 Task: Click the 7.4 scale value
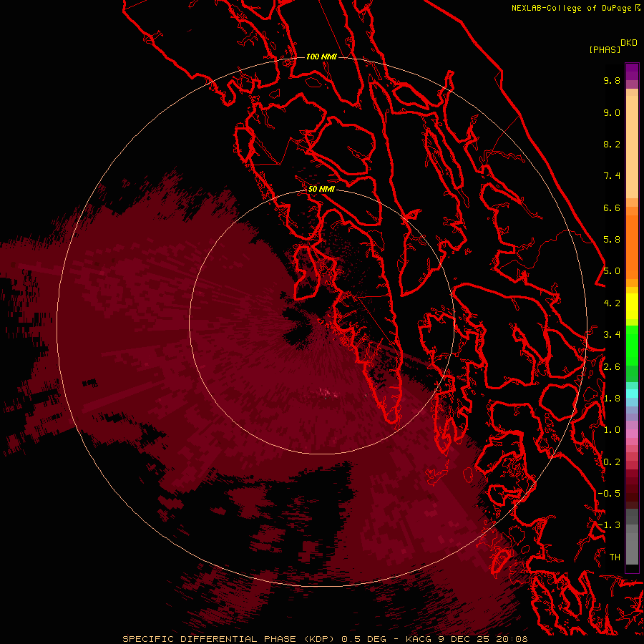[612, 176]
